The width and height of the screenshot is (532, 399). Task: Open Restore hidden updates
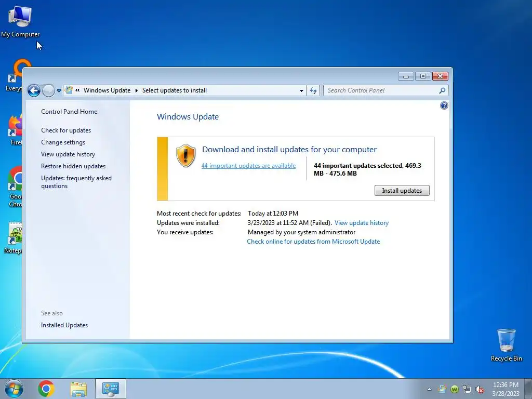tap(73, 166)
